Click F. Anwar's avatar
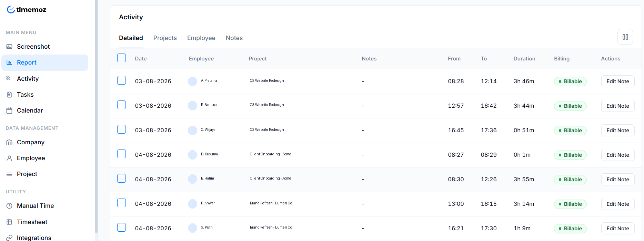644x241 pixels. 192,204
